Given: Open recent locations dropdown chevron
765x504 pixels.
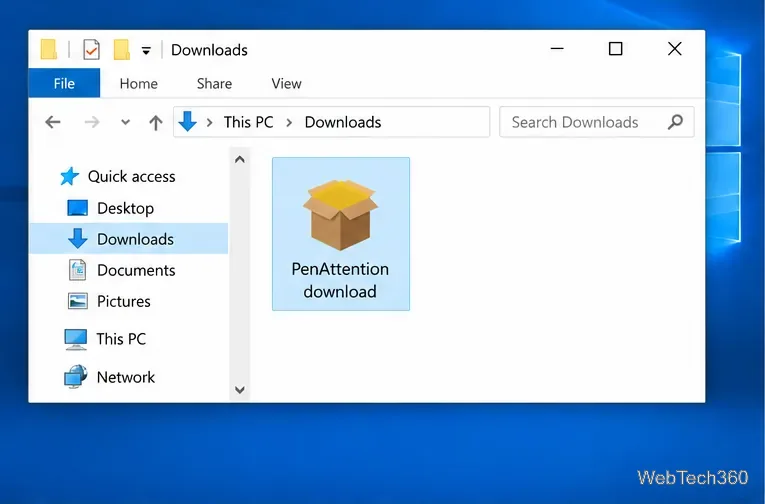Looking at the screenshot, I should coord(125,122).
